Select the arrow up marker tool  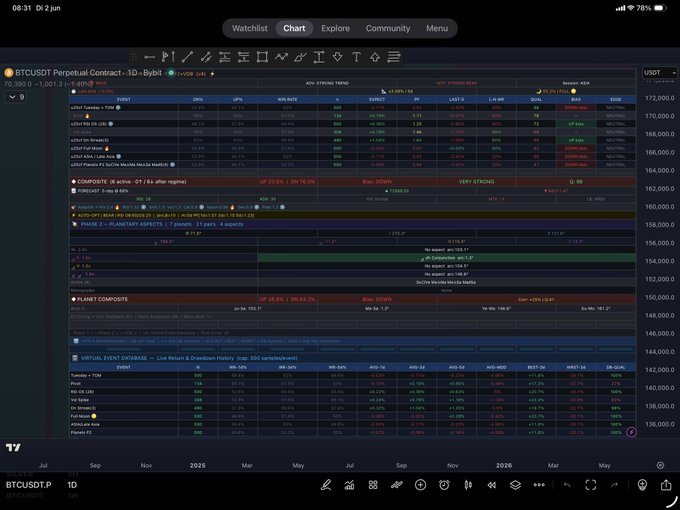tap(375, 57)
